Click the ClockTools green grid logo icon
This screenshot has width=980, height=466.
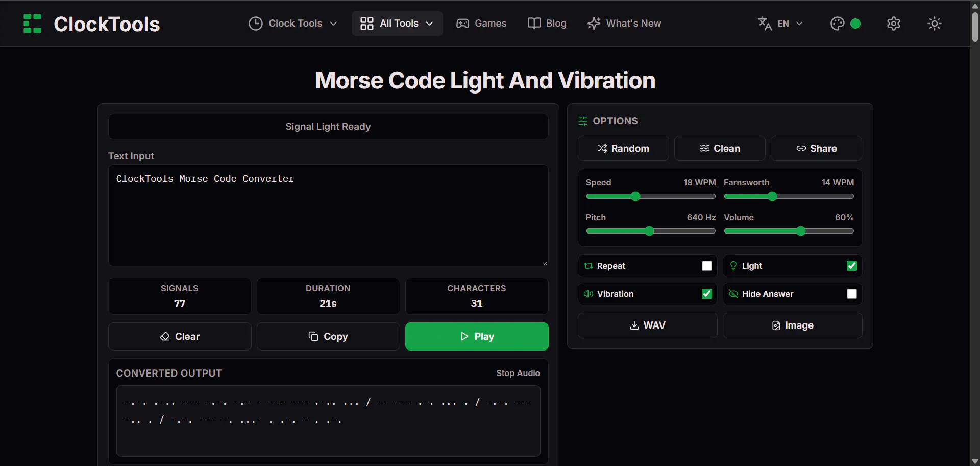click(x=32, y=24)
